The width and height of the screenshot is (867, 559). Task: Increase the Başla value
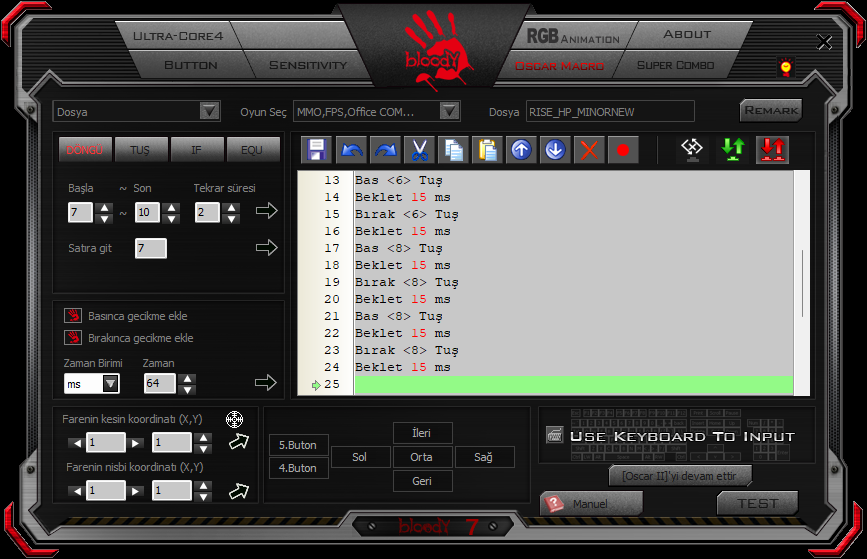tap(104, 207)
